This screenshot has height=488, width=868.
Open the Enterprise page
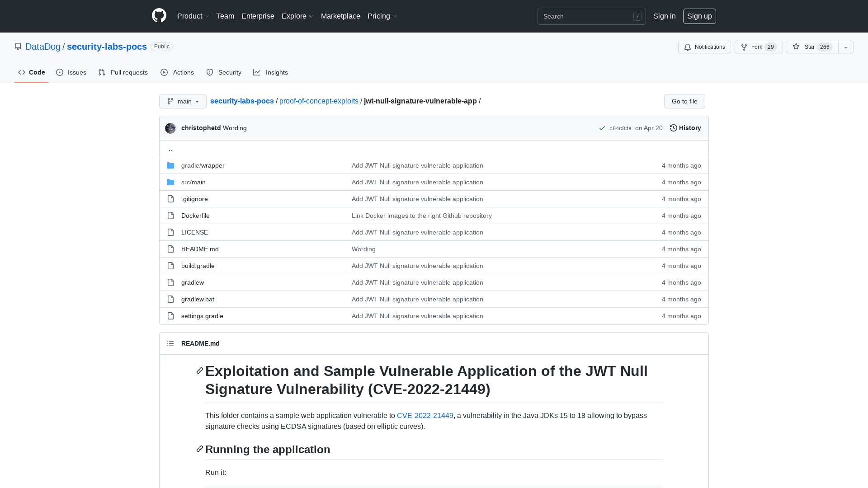coord(258,16)
